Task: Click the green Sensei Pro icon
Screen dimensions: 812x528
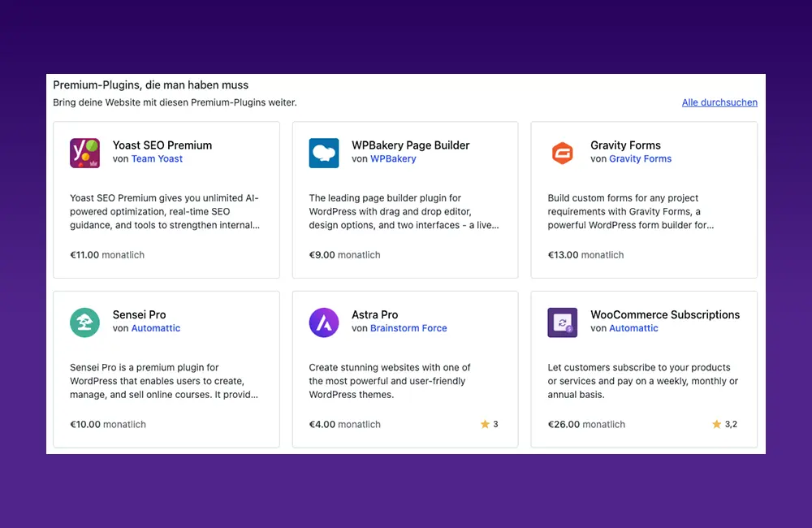Action: pos(85,322)
